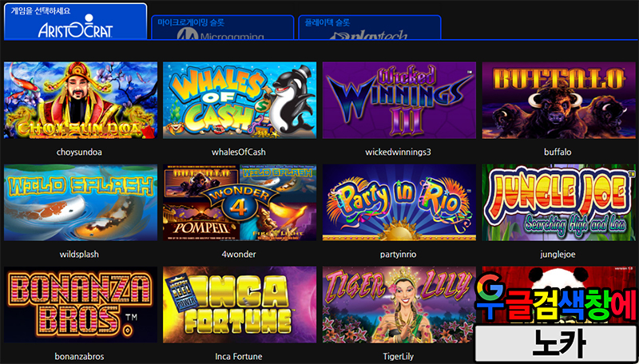The width and height of the screenshot is (639, 364).
Task: Click the junglejoe caption text
Action: point(558,255)
